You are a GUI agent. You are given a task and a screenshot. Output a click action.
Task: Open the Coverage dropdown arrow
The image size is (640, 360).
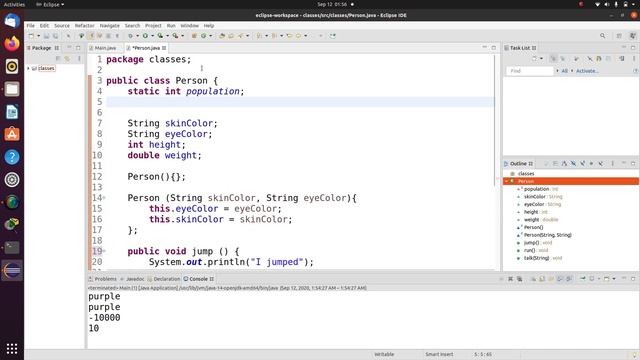(167, 36)
